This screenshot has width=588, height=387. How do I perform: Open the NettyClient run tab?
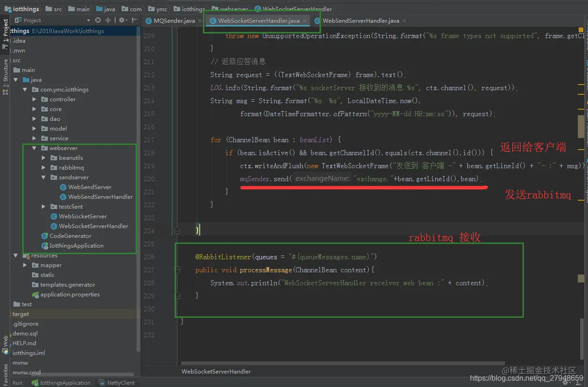pyautogui.click(x=117, y=383)
